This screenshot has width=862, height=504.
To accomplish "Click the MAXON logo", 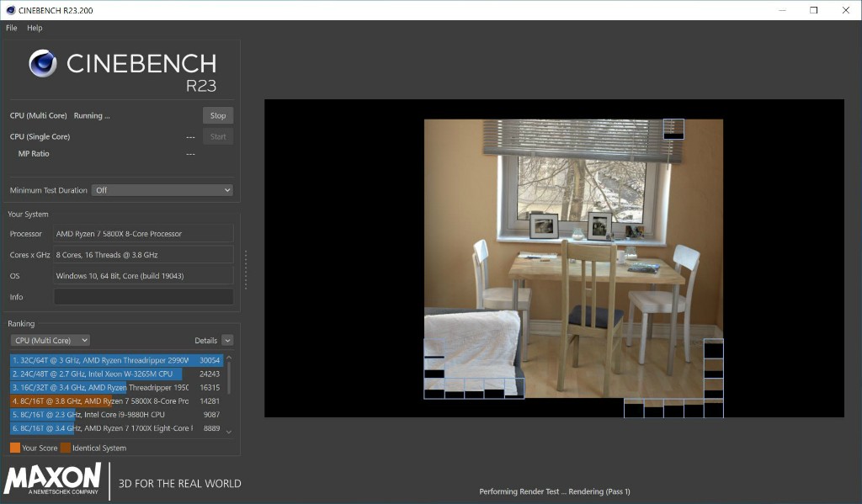I will [x=53, y=479].
